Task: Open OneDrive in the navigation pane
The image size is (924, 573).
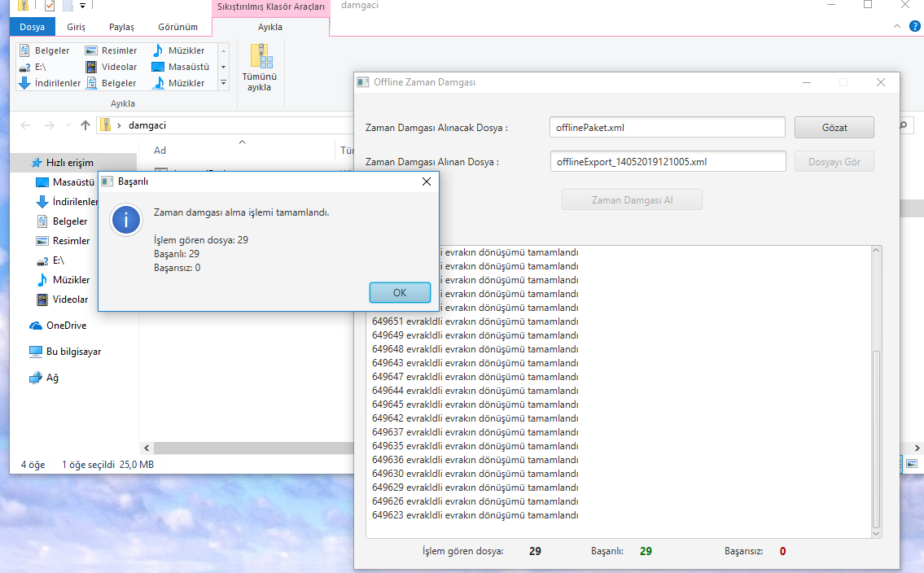Action: [65, 326]
